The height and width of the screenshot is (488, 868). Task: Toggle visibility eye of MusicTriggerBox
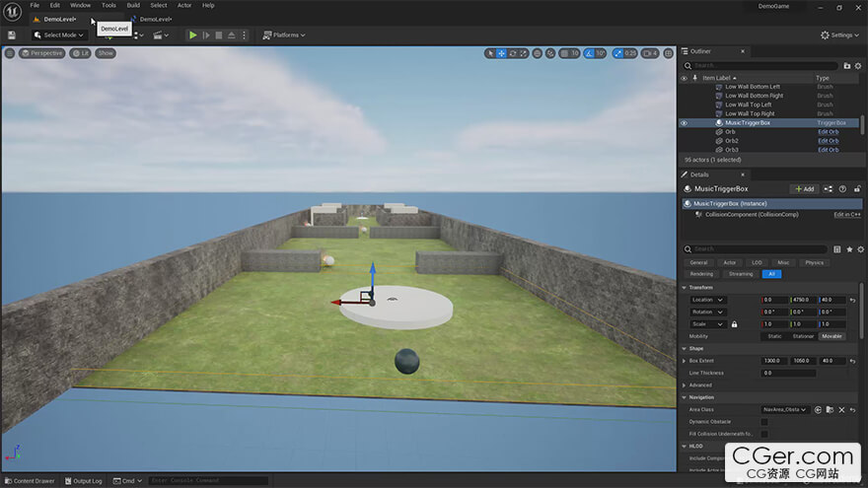tap(685, 123)
